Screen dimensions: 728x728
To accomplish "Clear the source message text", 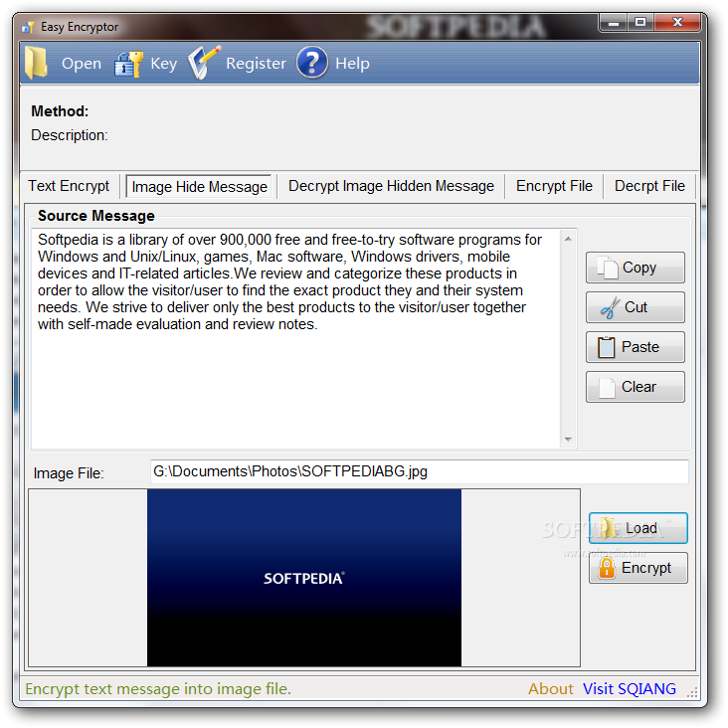I will click(636, 387).
